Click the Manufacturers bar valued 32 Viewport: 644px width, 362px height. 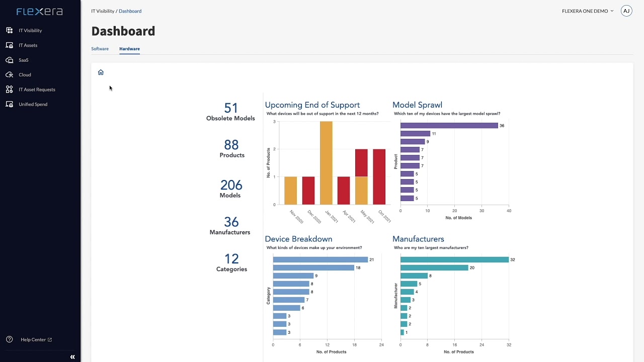coord(455,259)
